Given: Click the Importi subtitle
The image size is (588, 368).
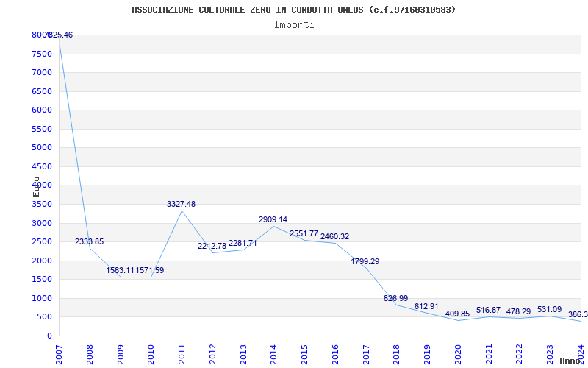Looking at the screenshot, I should [294, 25].
